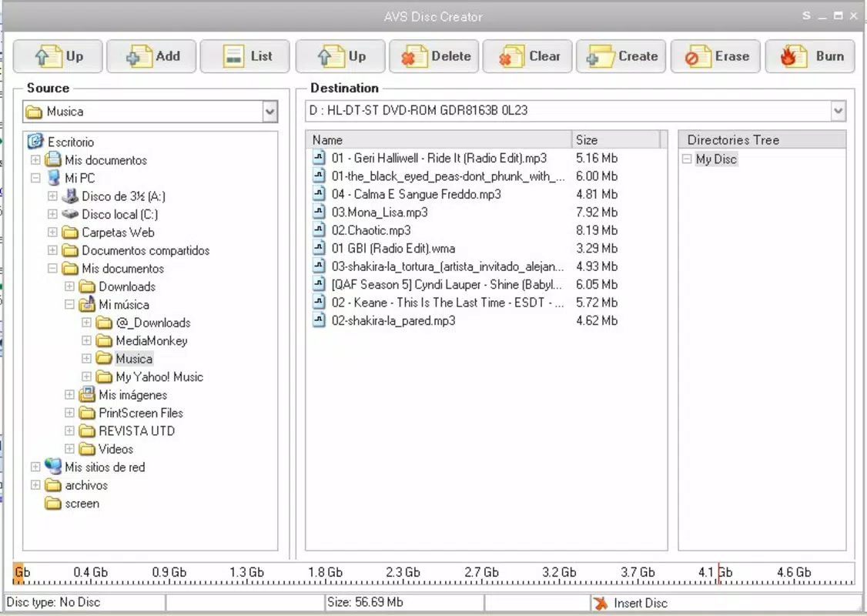Select the Cyndi Lauper Shine file
Viewport: 867px width, 616px height.
coord(447,284)
